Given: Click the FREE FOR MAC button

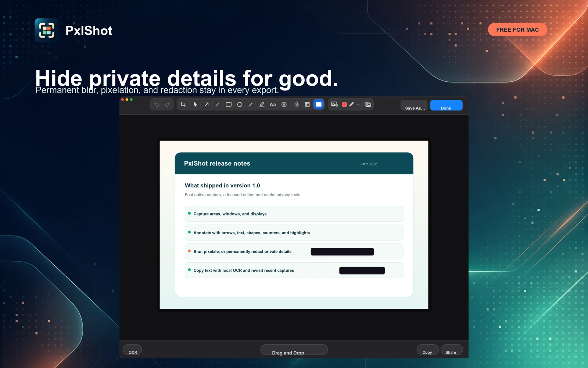Looking at the screenshot, I should 517,30.
